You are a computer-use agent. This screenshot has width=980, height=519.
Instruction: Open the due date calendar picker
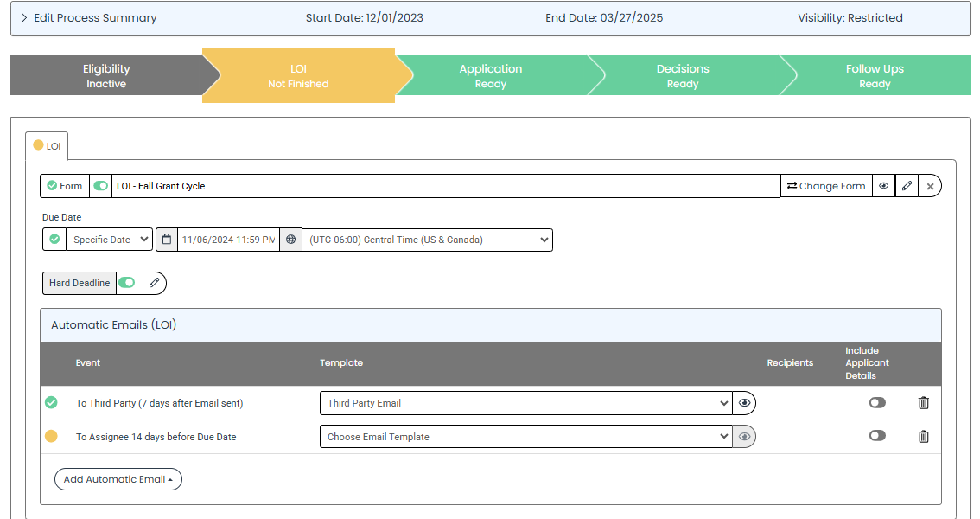(x=166, y=240)
